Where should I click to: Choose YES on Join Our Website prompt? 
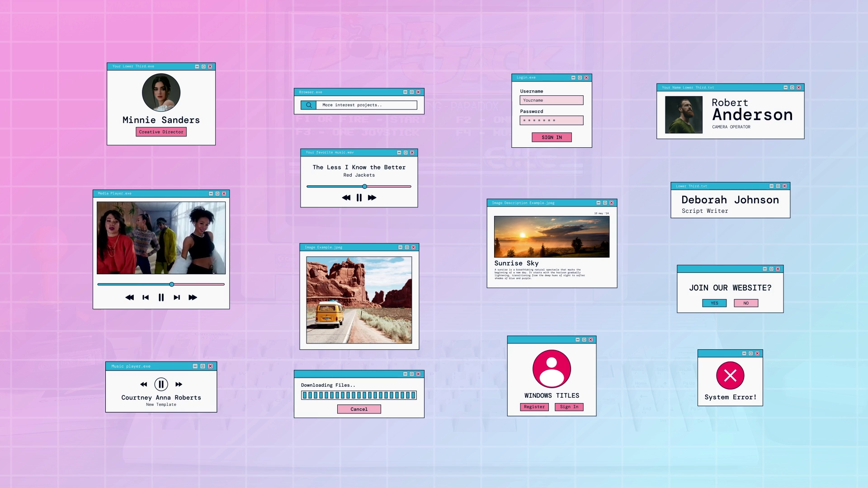coord(714,303)
